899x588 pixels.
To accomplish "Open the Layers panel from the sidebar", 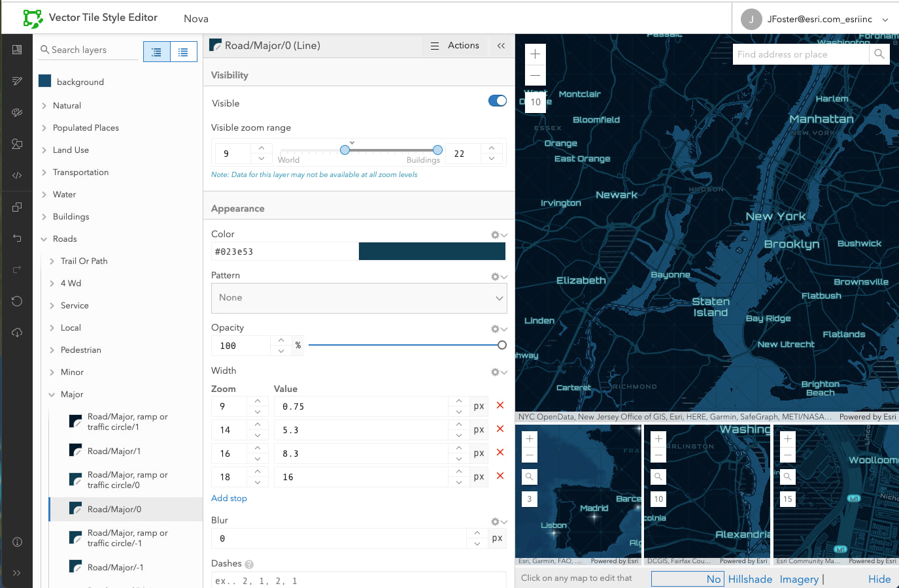I will point(17,49).
